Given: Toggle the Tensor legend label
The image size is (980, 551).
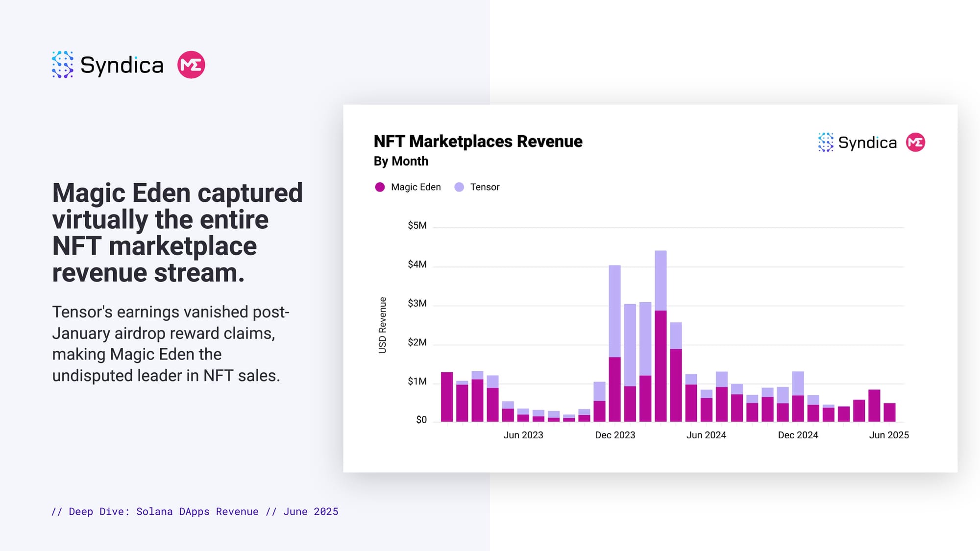Looking at the screenshot, I should click(485, 187).
